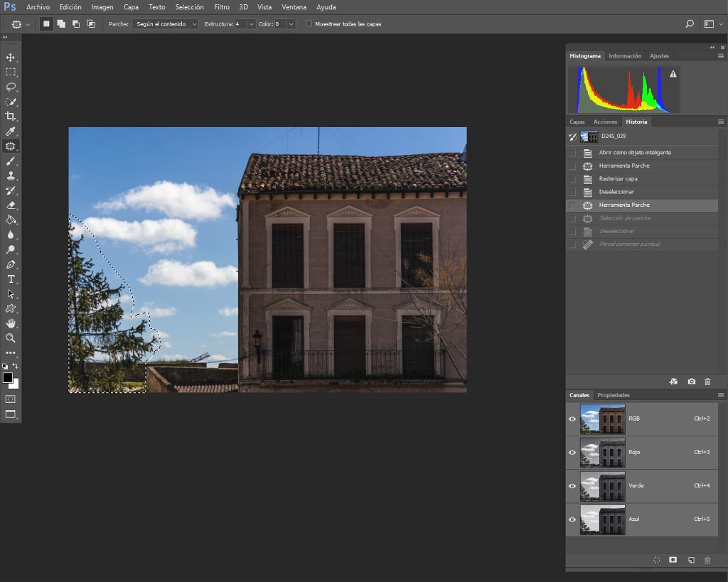Select the Patch tool in toolbar
Viewport: 728px width, 582px height.
10,146
